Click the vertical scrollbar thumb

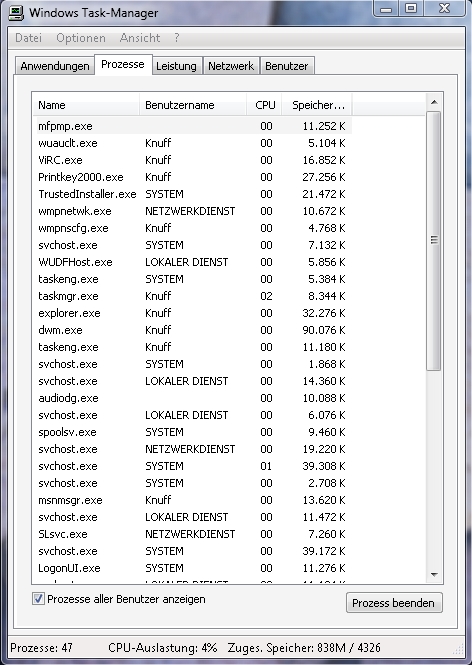tap(434, 240)
